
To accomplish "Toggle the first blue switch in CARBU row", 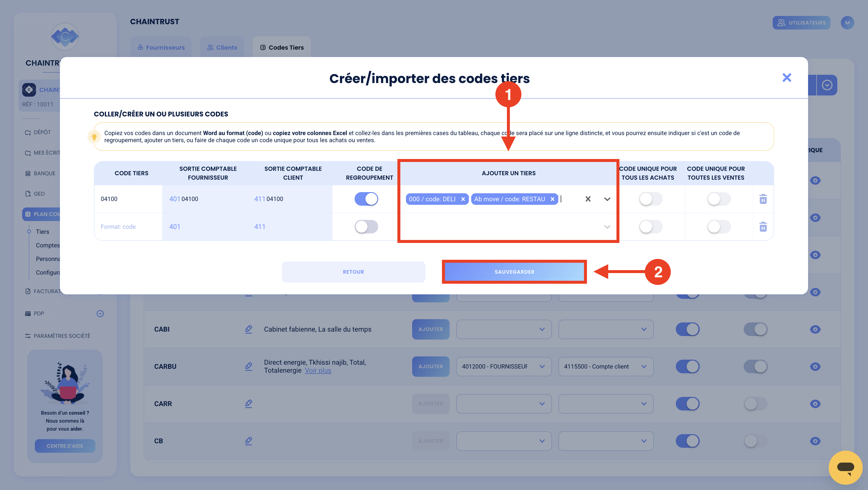I will (688, 366).
